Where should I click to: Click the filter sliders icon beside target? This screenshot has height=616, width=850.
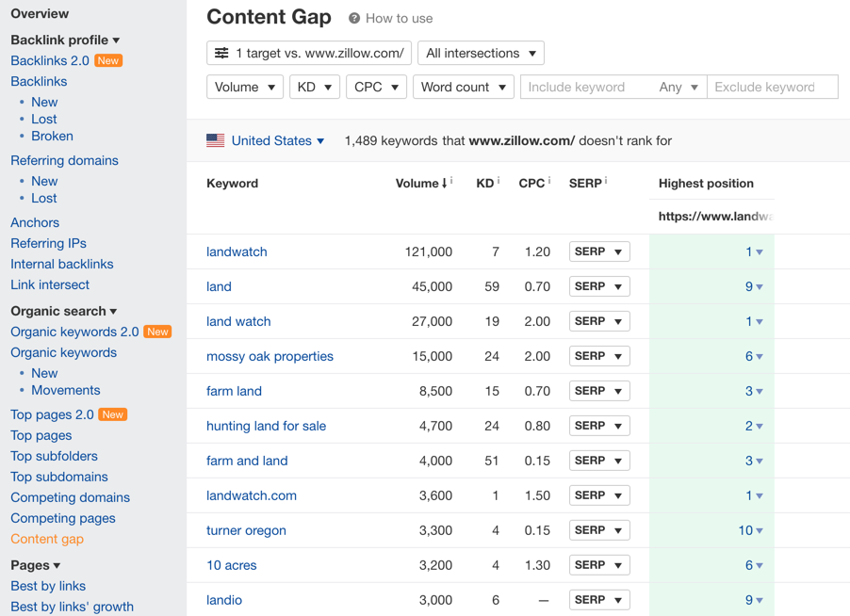coord(221,53)
